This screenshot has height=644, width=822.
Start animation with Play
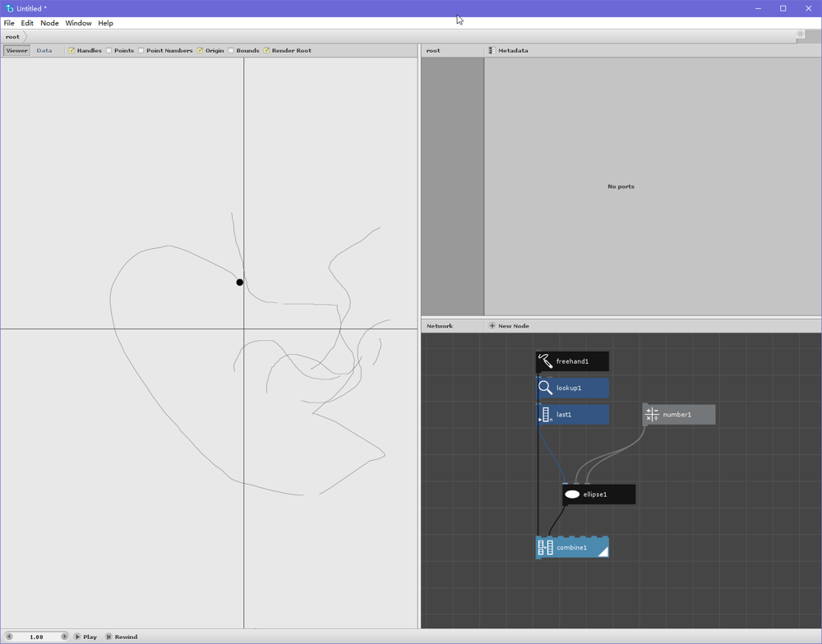(85, 637)
